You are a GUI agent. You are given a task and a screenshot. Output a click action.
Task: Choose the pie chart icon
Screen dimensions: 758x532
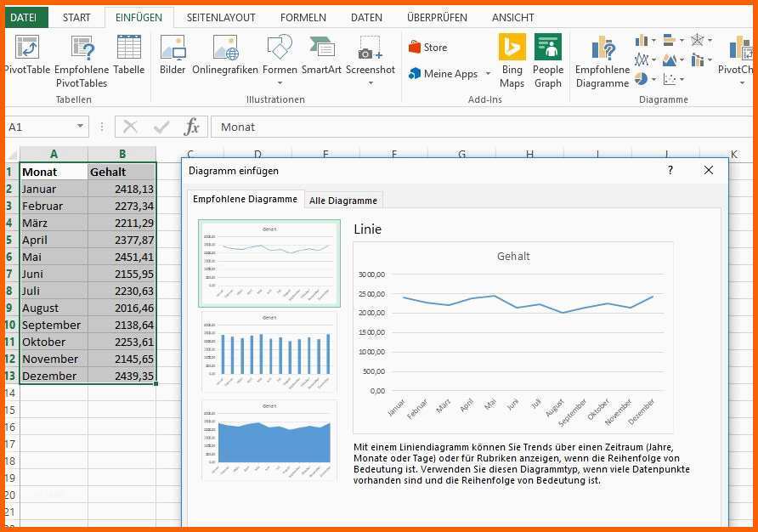tap(641, 78)
